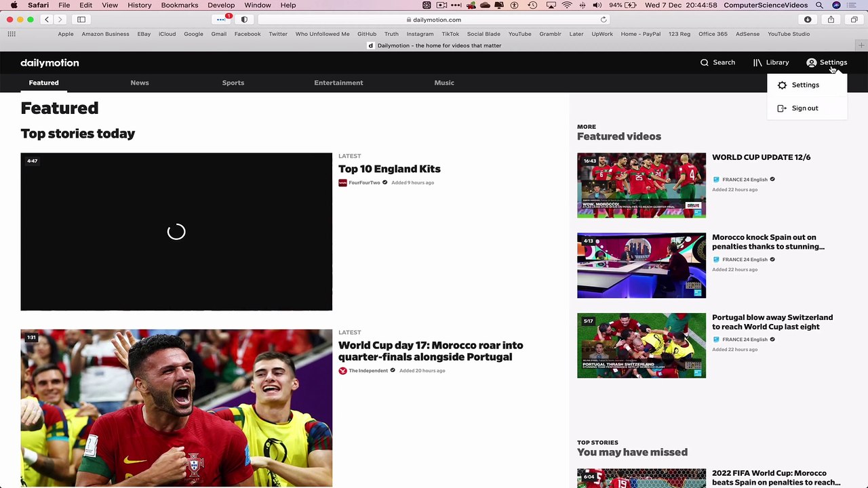Screen dimensions: 868x488
Task: Click FourFourTwo channel icon
Action: [x=342, y=183]
